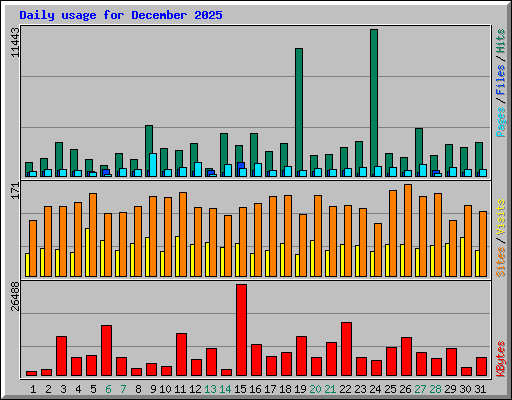The height and width of the screenshot is (400, 512).
Task: Click the 11443 hits axis value
Action: [15, 42]
